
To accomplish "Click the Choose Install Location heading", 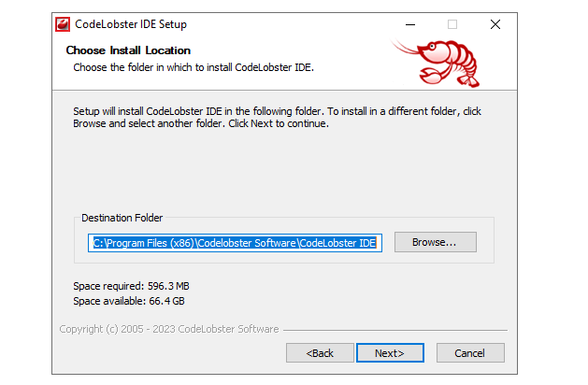I will pos(128,50).
